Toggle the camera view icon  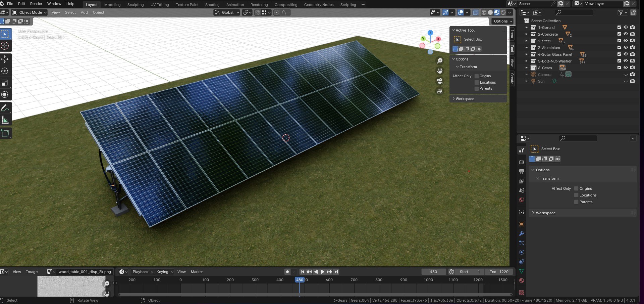440,81
